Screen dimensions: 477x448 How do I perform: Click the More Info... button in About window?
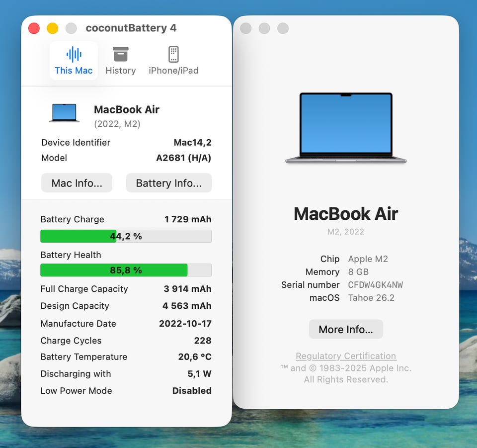click(x=346, y=329)
